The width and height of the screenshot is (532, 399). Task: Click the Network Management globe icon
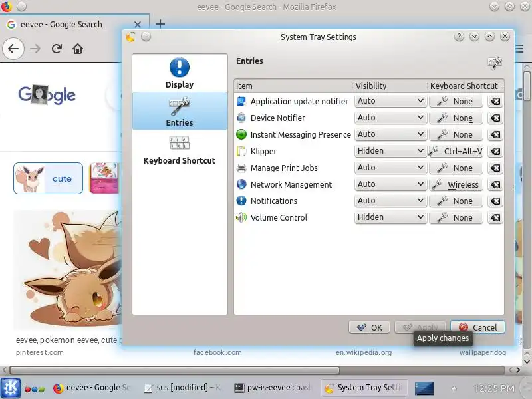(241, 184)
